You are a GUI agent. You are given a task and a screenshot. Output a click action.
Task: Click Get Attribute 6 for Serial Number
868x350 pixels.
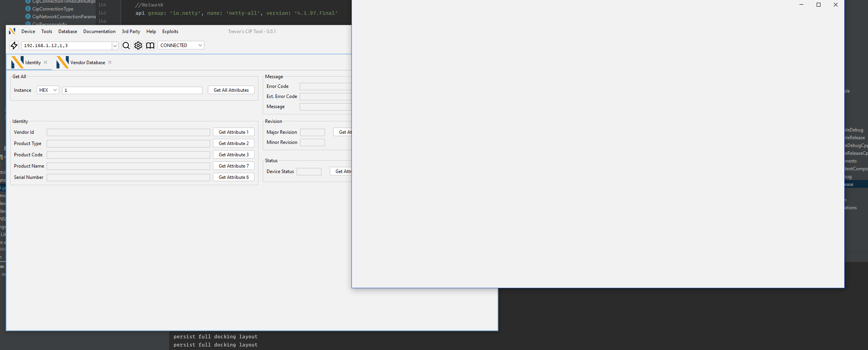234,177
